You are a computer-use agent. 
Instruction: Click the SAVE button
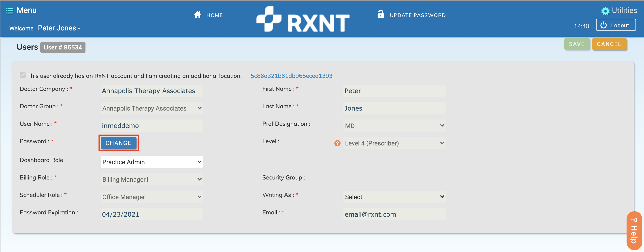point(577,44)
